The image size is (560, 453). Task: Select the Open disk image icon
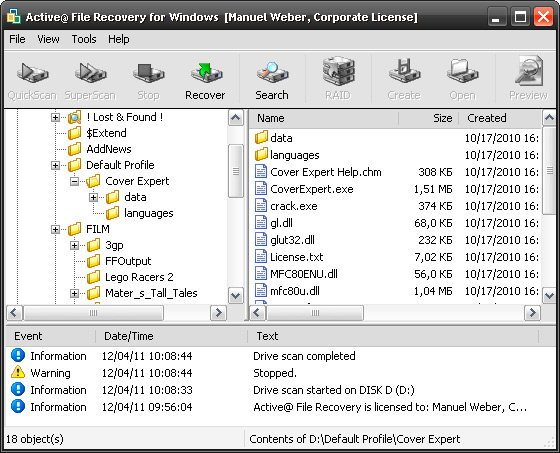(462, 80)
